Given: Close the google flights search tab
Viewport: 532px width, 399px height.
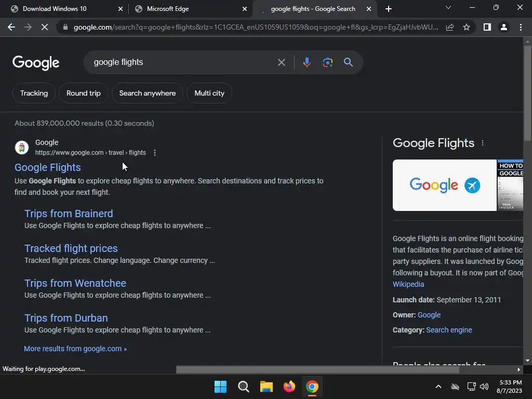Looking at the screenshot, I should 369,9.
